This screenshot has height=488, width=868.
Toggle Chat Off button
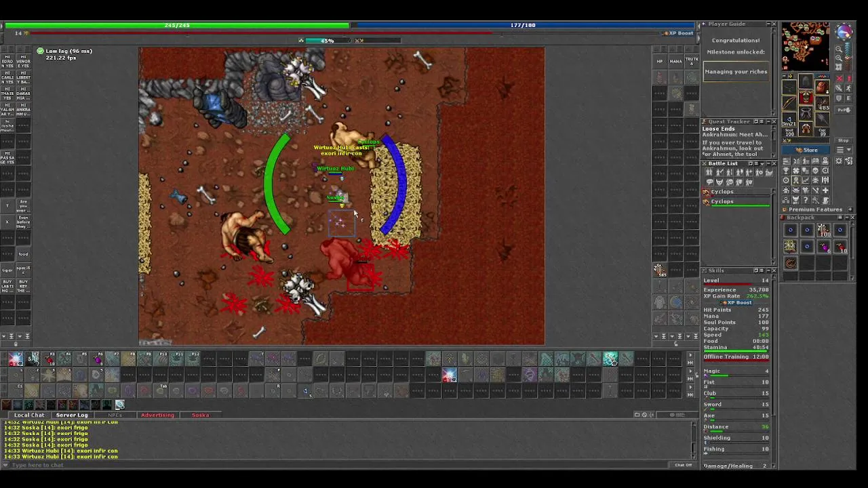pyautogui.click(x=683, y=465)
